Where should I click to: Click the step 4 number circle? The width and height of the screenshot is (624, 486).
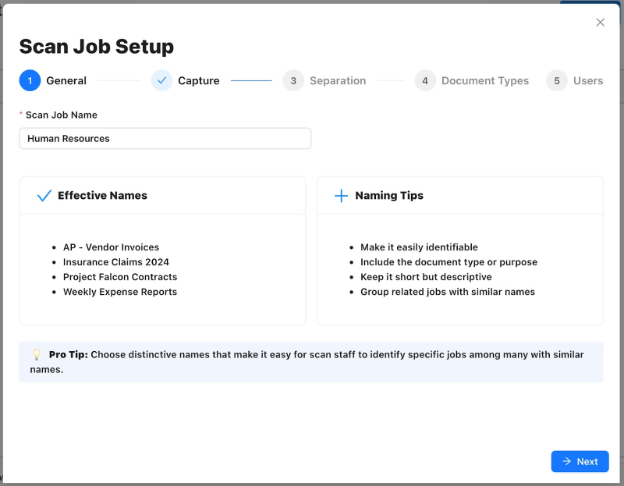point(425,81)
